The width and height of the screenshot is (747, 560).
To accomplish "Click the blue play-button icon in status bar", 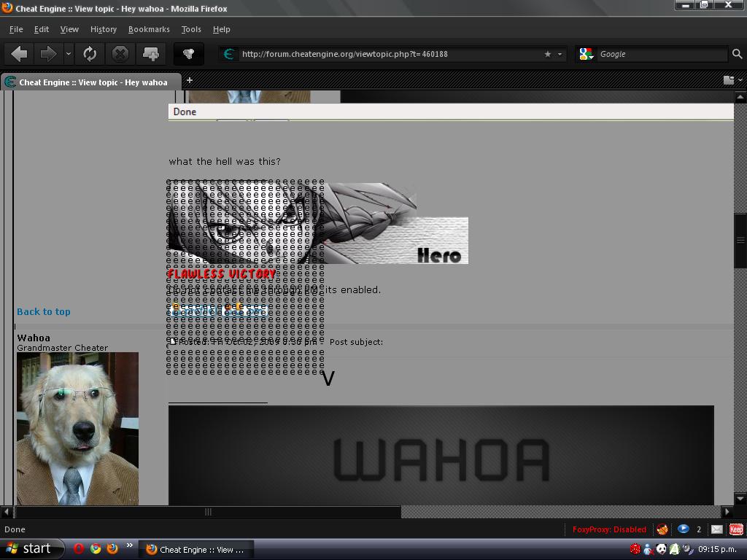I will click(x=683, y=529).
